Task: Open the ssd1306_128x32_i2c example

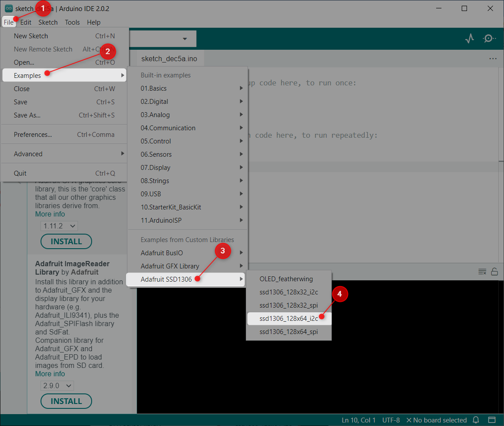Action: pos(289,292)
